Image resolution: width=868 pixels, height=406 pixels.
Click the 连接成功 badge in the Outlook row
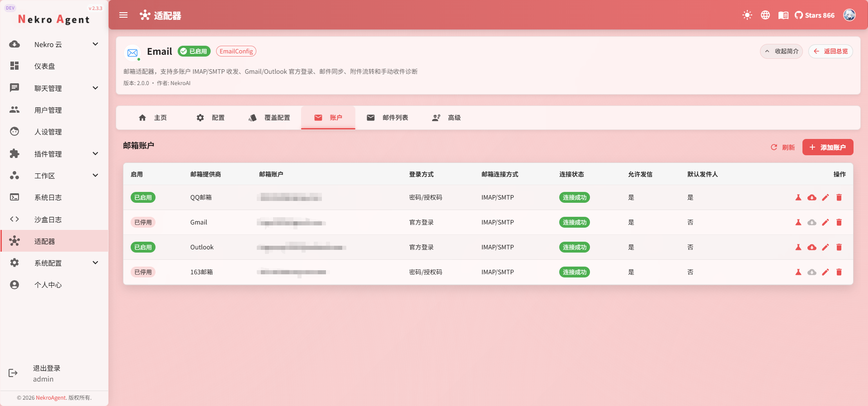click(575, 247)
